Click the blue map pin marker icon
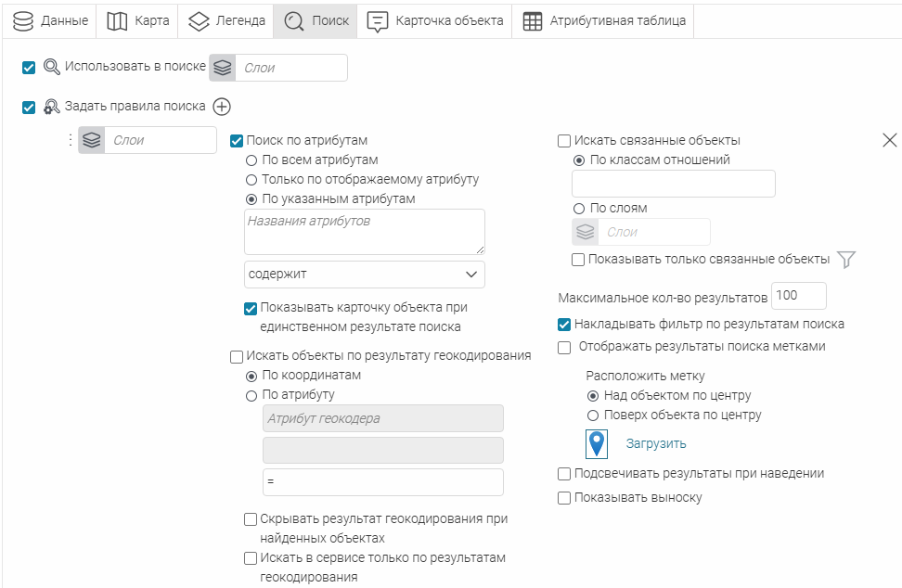Screen dimensions: 902x588 [x=597, y=443]
